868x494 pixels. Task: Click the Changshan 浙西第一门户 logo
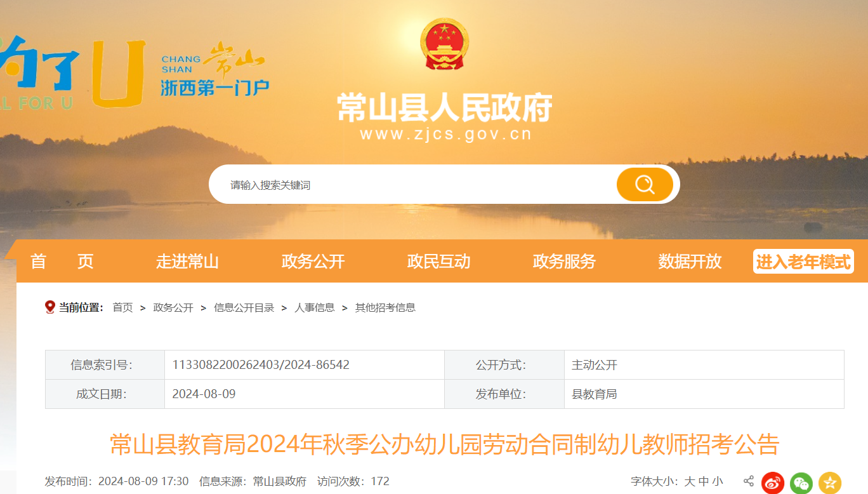[x=213, y=71]
